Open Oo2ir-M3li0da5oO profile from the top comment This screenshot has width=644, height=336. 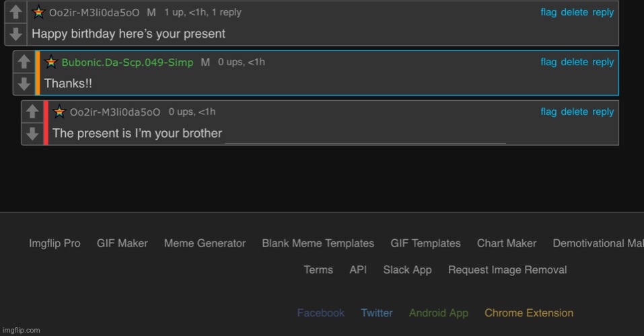click(x=94, y=13)
